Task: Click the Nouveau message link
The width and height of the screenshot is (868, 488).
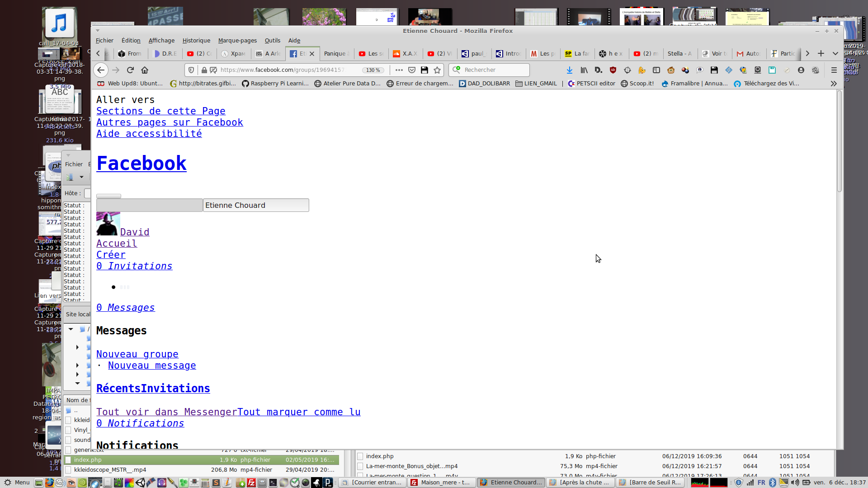Action: [152, 366]
